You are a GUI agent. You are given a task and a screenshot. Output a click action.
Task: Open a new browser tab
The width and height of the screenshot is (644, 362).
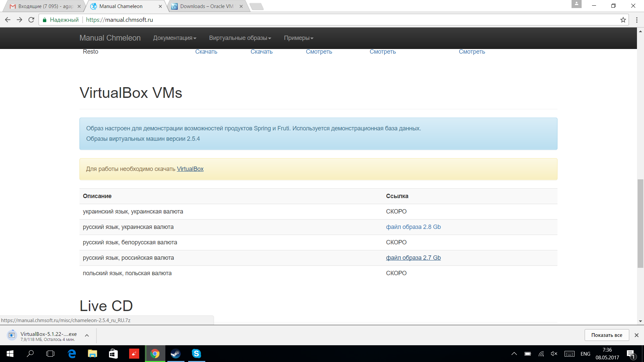point(257,6)
